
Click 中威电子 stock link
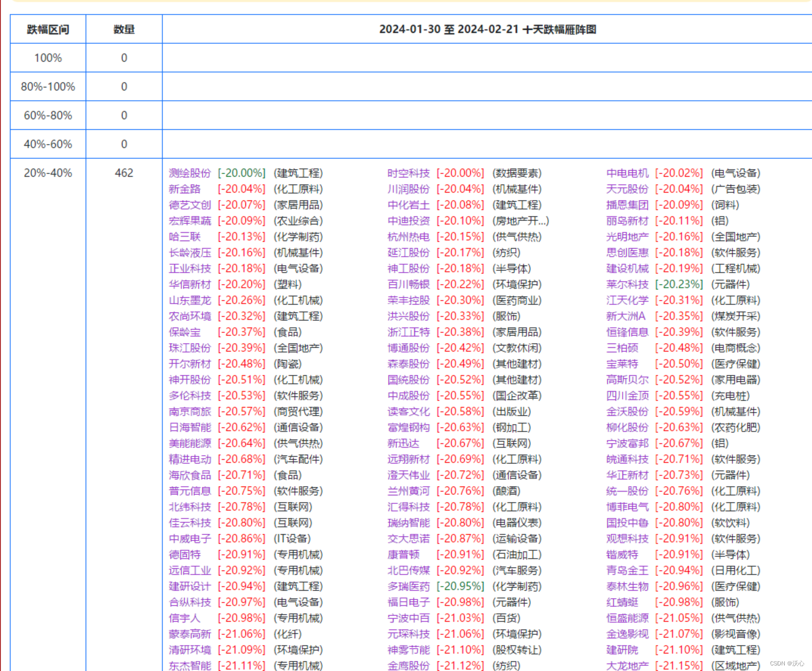190,539
